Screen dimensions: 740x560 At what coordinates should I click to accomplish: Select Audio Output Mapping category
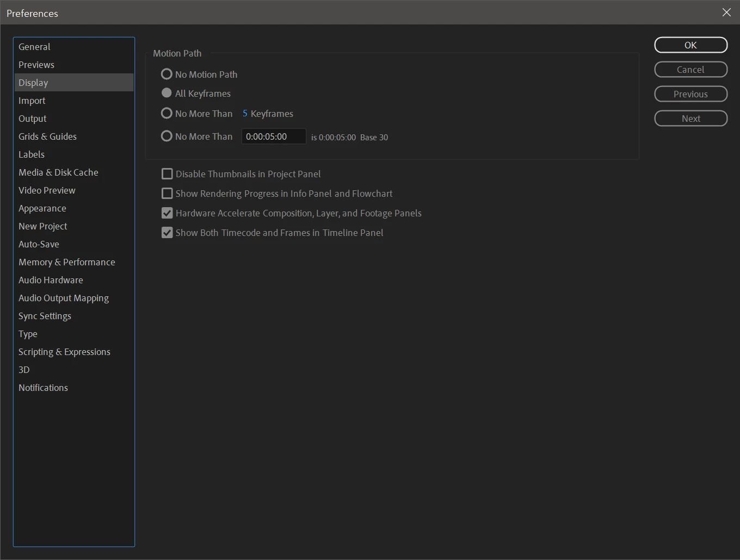click(x=73, y=298)
